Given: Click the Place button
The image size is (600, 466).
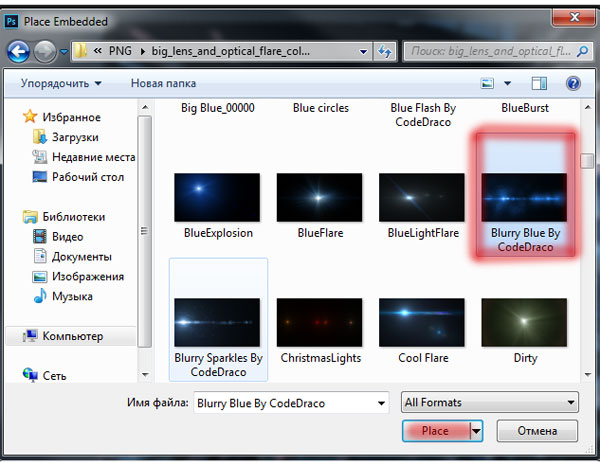Looking at the screenshot, I should tap(436, 431).
